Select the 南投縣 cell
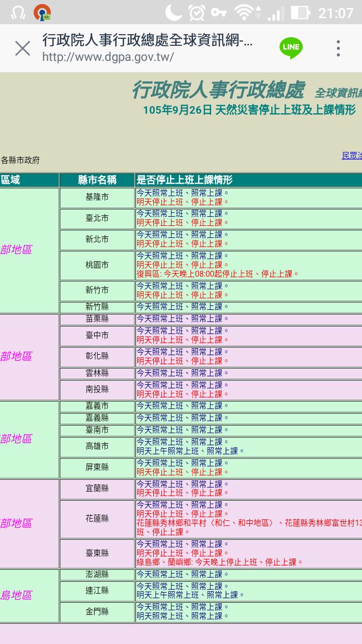 coord(97,390)
